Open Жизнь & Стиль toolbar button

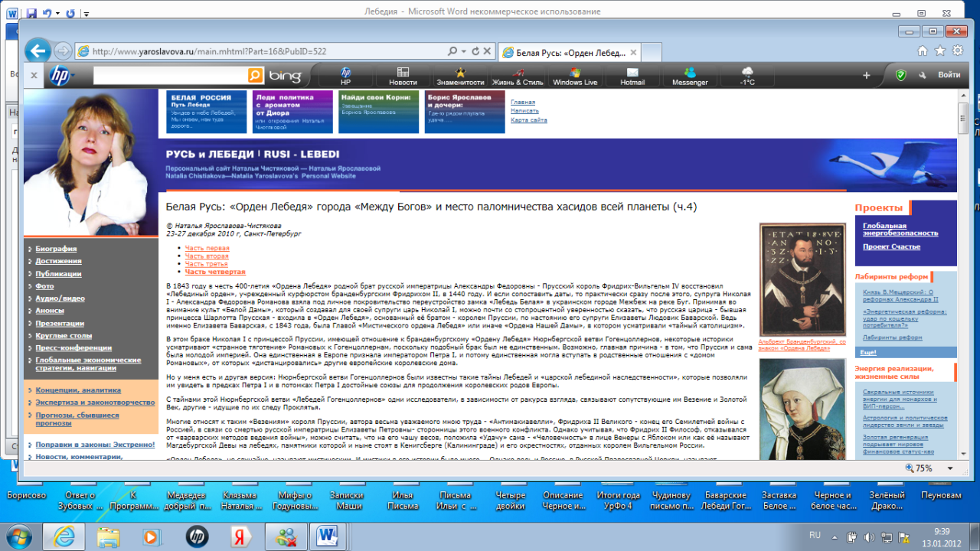coord(518,75)
